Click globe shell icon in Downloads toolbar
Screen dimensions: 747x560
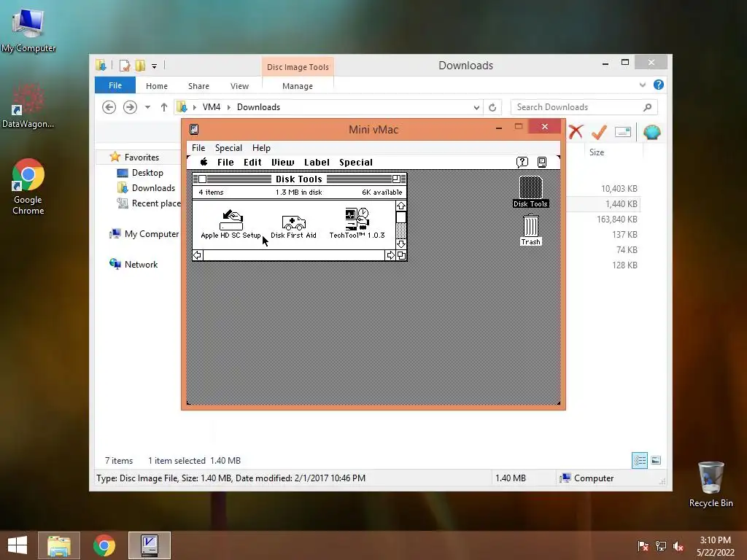(x=651, y=132)
